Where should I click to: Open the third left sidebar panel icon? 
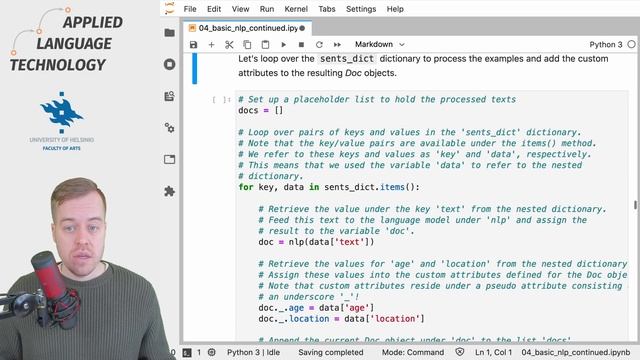[x=169, y=96]
